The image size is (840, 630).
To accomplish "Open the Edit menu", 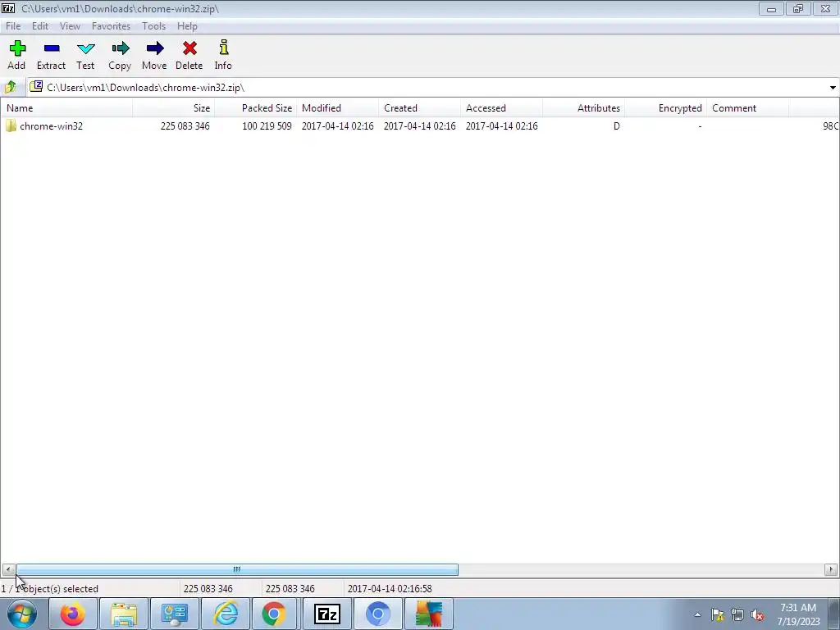I will point(40,25).
